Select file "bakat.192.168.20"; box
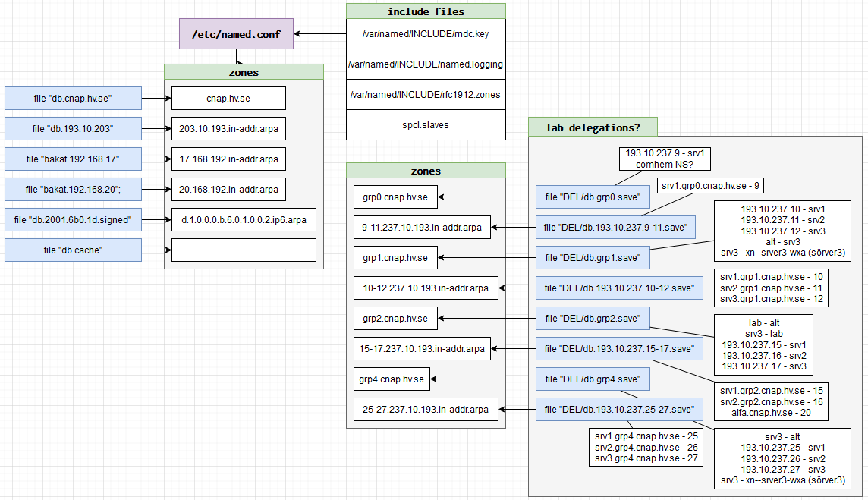868x500 pixels. [73, 190]
